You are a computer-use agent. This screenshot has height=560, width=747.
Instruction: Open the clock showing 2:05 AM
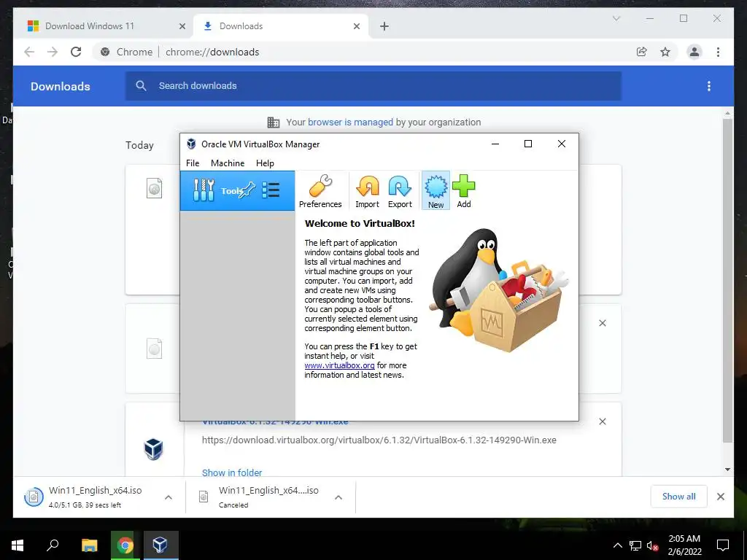pyautogui.click(x=684, y=545)
